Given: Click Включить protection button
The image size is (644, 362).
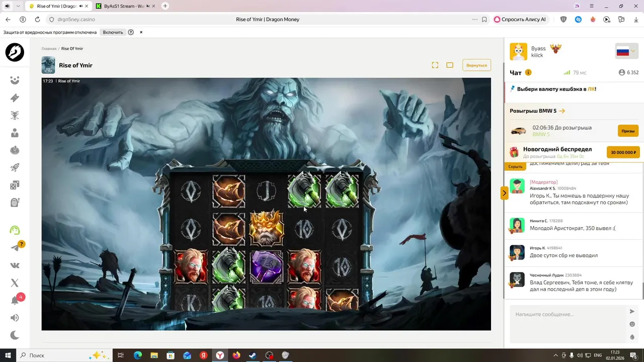Looking at the screenshot, I should [113, 32].
